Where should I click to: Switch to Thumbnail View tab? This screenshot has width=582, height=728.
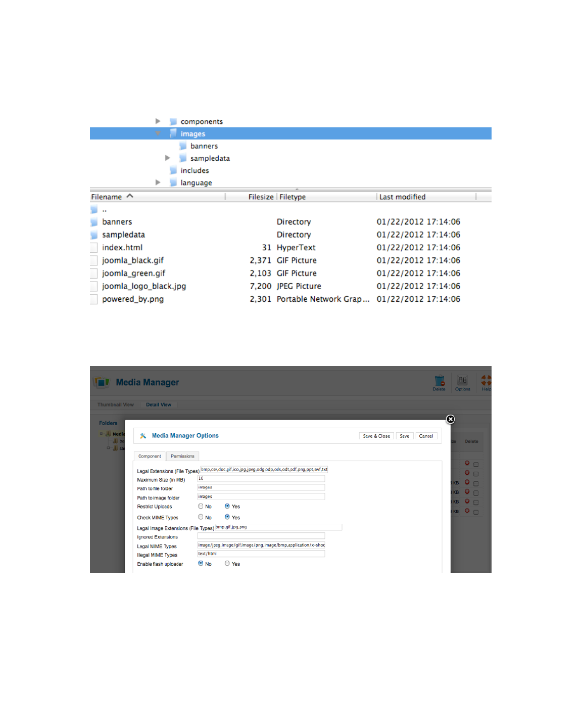point(116,404)
